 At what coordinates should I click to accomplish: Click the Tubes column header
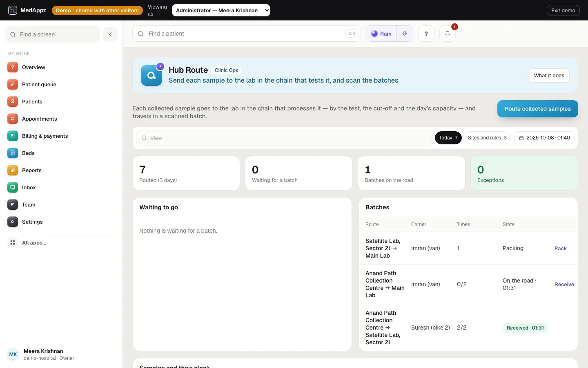463,224
